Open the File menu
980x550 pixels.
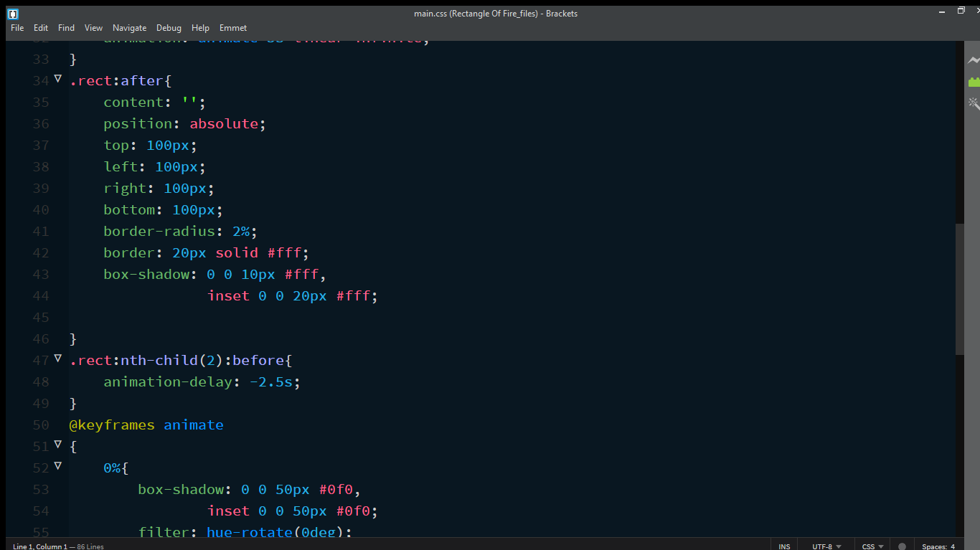coord(17,28)
